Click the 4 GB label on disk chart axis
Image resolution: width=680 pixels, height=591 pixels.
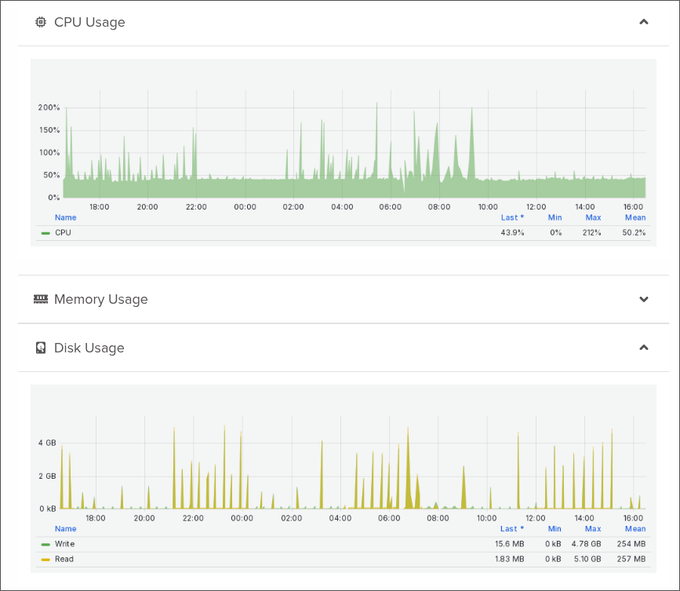pyautogui.click(x=47, y=443)
